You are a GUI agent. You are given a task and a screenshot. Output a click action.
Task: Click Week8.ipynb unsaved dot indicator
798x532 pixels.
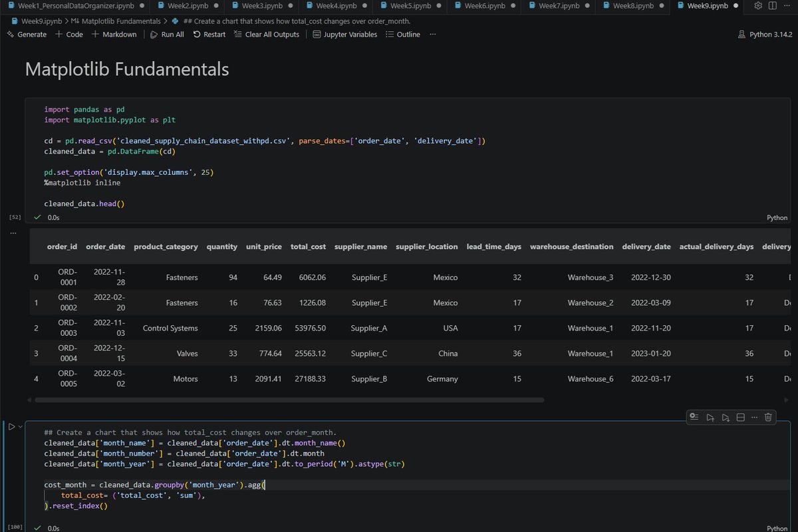coord(662,5)
